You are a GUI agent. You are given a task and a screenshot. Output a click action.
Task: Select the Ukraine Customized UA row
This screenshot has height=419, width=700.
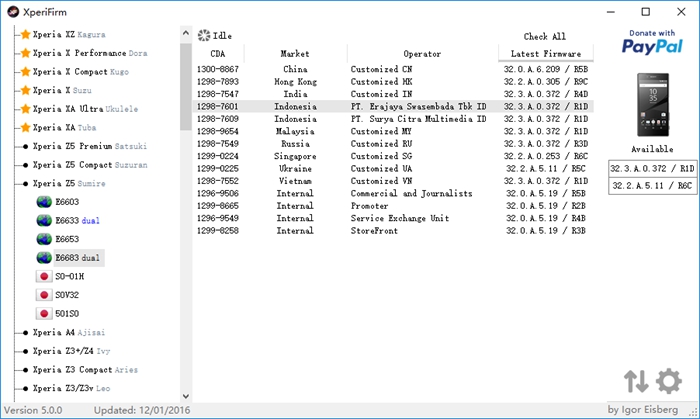[x=393, y=169]
